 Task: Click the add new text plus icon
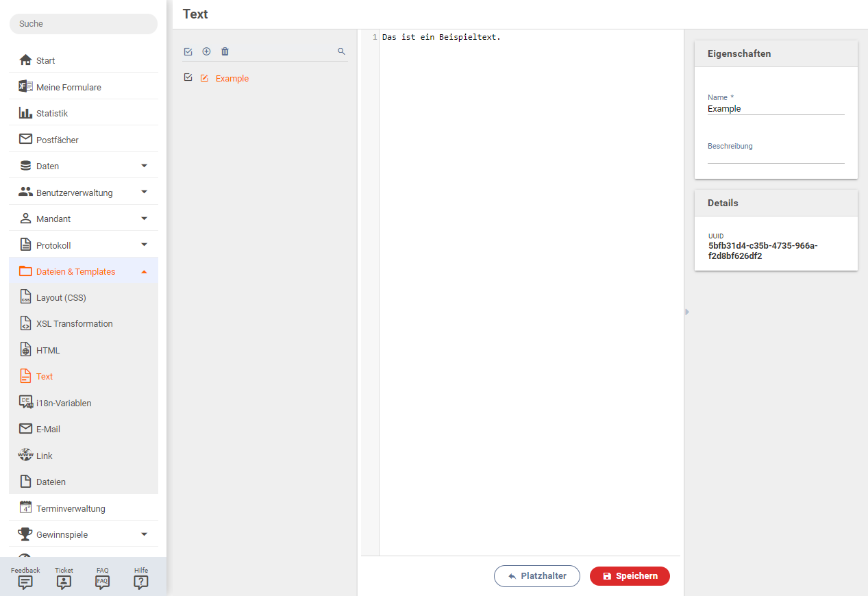point(206,51)
